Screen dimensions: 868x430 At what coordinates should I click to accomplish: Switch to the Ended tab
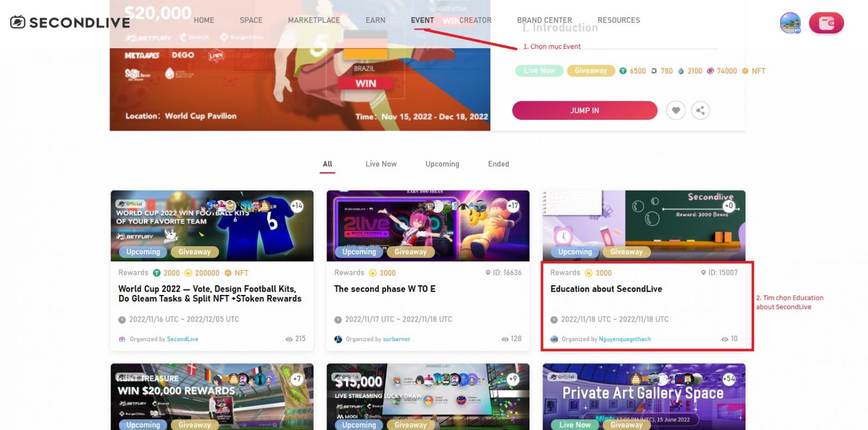click(499, 164)
